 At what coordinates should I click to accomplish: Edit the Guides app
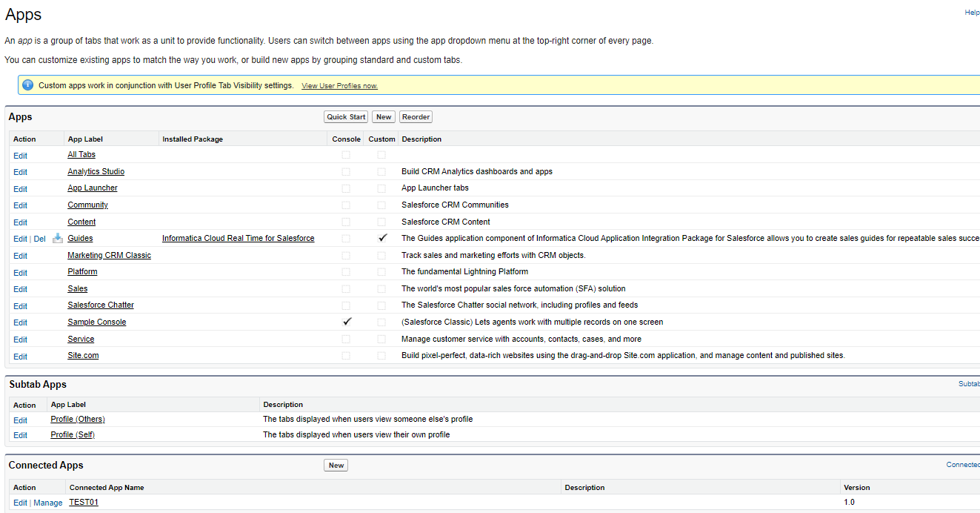pyautogui.click(x=20, y=239)
